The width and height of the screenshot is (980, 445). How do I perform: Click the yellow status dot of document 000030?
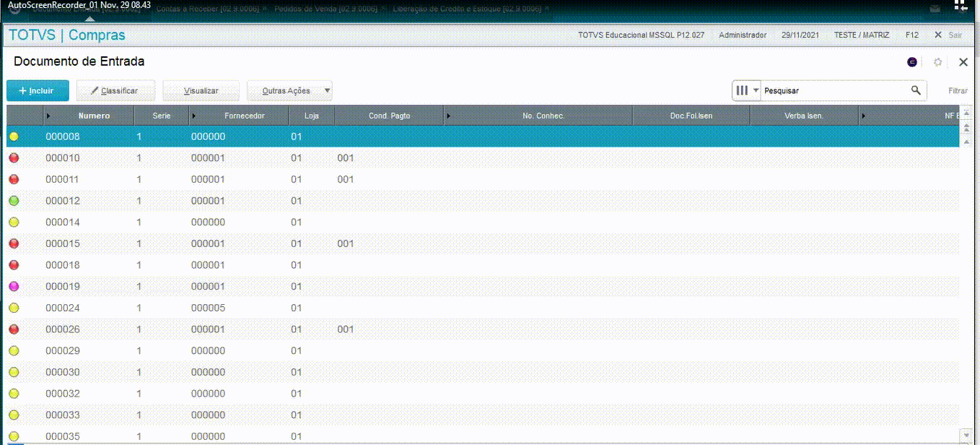[x=14, y=372]
